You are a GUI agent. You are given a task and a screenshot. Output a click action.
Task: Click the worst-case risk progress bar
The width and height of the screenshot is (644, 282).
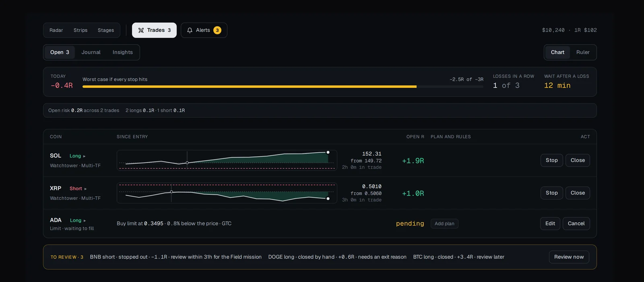[283, 87]
